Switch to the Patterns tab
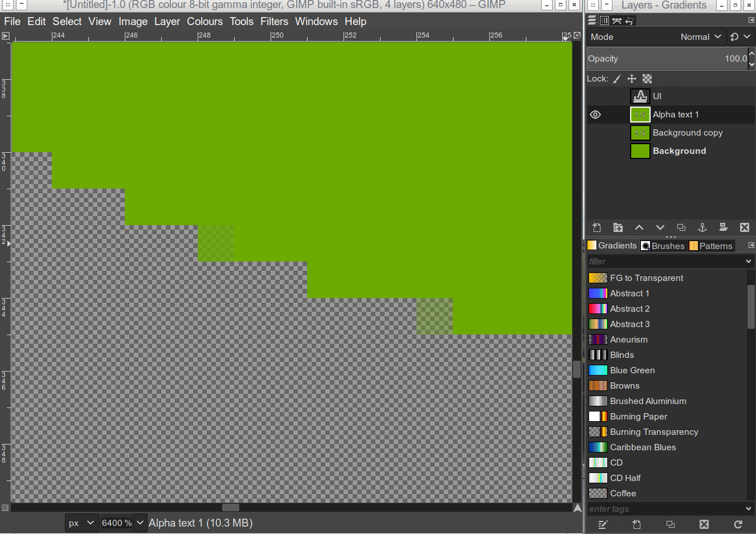Image resolution: width=756 pixels, height=534 pixels. pyautogui.click(x=711, y=246)
